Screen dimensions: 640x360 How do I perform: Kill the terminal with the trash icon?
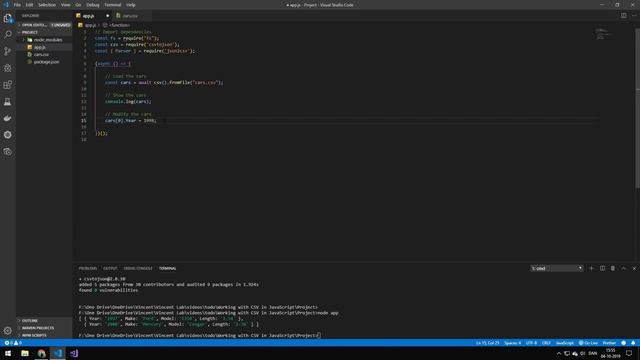pos(613,268)
